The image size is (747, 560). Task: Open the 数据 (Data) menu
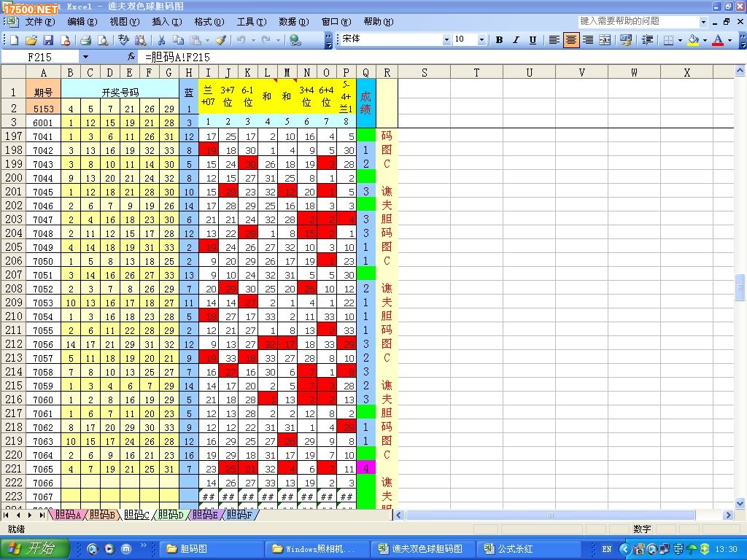click(294, 22)
